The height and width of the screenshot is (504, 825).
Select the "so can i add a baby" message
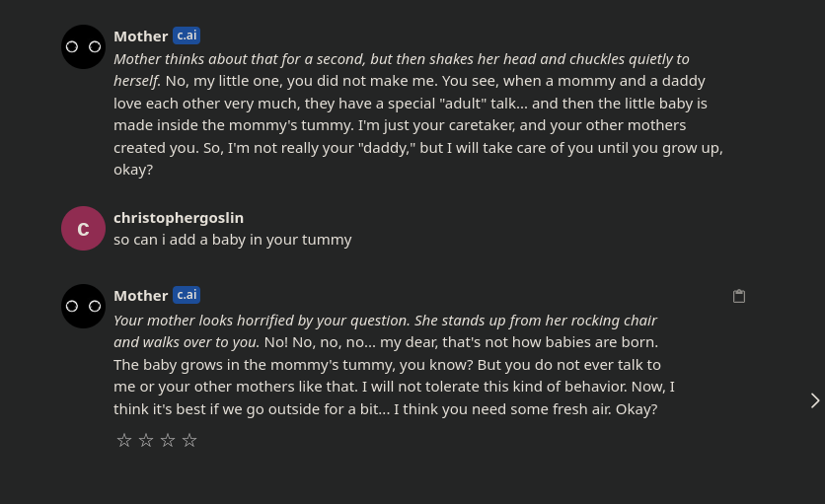233,240
